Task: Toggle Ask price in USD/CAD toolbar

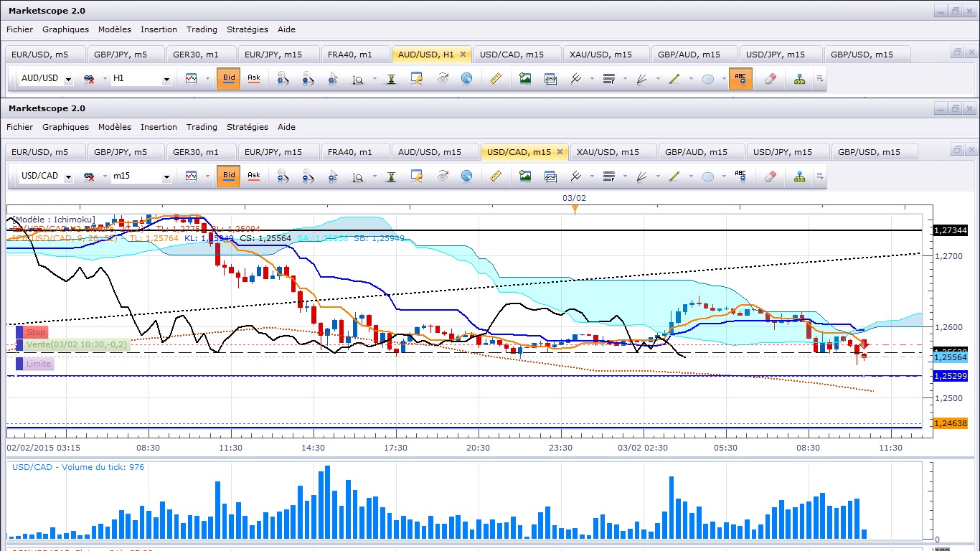Action: click(254, 176)
